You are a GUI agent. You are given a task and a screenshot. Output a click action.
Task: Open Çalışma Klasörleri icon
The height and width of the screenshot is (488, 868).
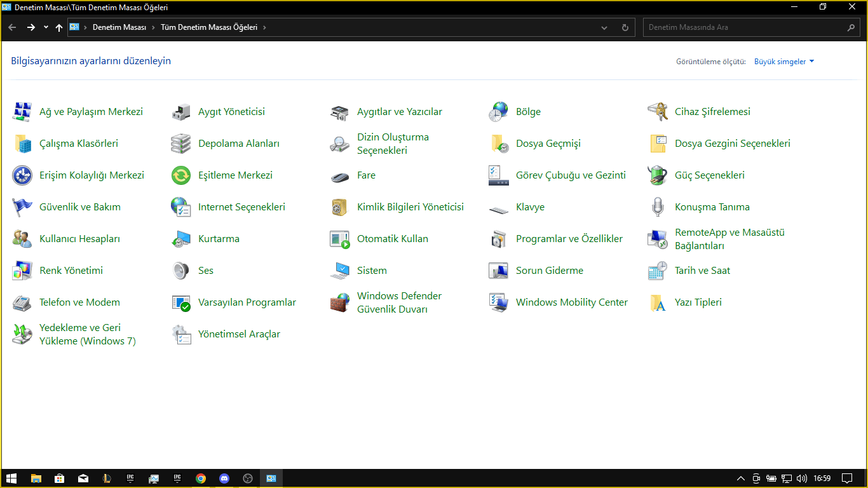click(x=22, y=144)
